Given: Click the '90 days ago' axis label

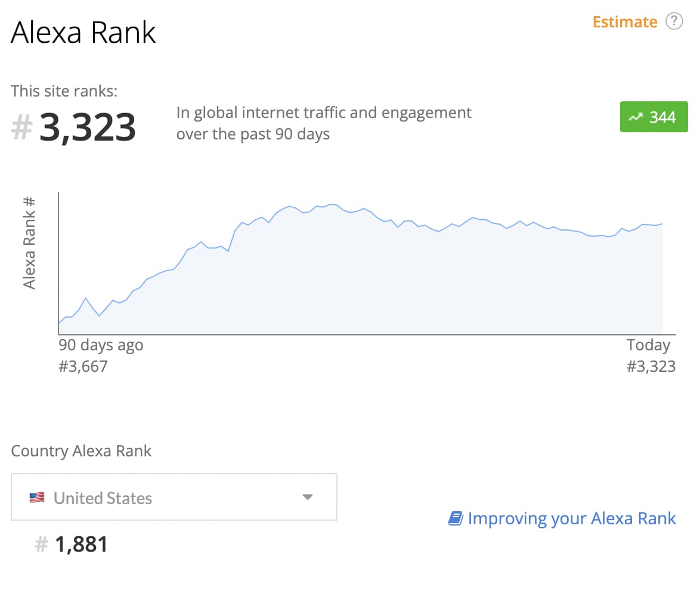Looking at the screenshot, I should tap(101, 345).
